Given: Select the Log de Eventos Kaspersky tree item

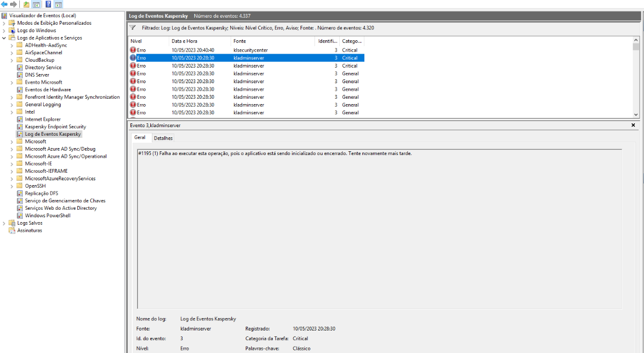Looking at the screenshot, I should [53, 134].
